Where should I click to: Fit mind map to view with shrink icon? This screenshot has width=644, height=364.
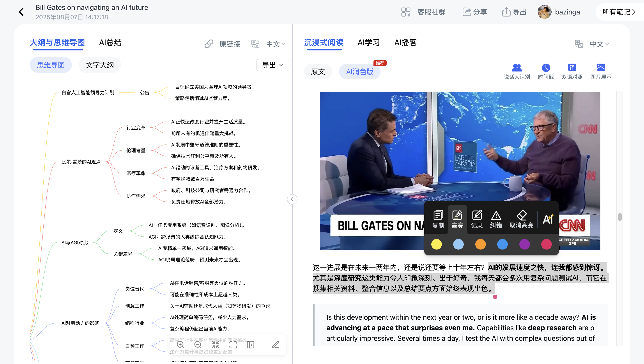[216, 345]
